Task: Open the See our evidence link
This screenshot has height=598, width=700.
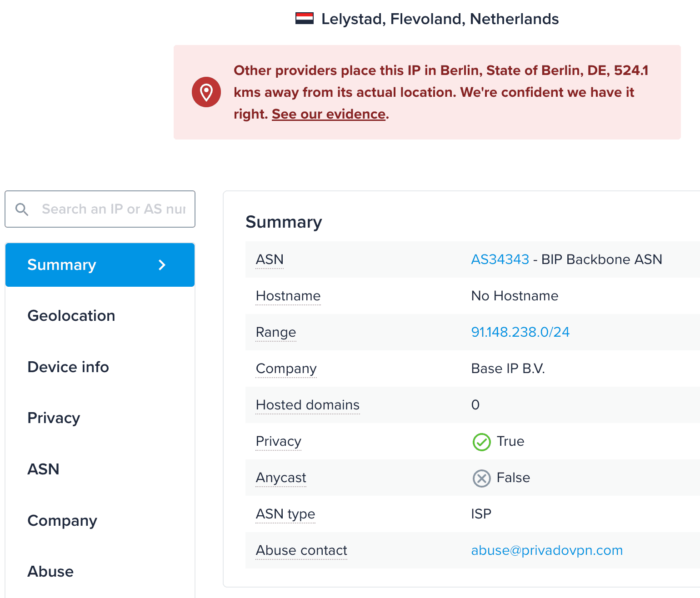Action: pyautogui.click(x=329, y=114)
